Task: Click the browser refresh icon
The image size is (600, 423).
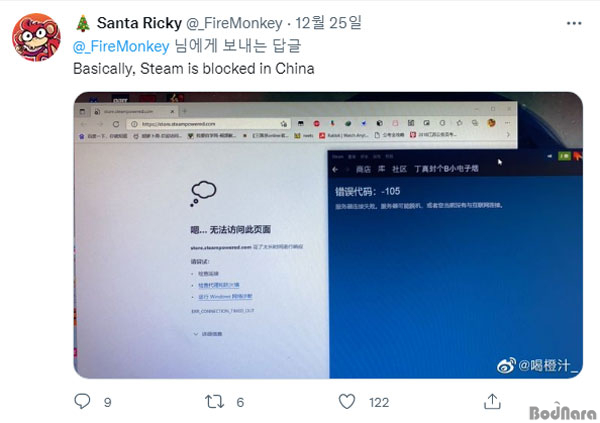Action: coord(116,124)
